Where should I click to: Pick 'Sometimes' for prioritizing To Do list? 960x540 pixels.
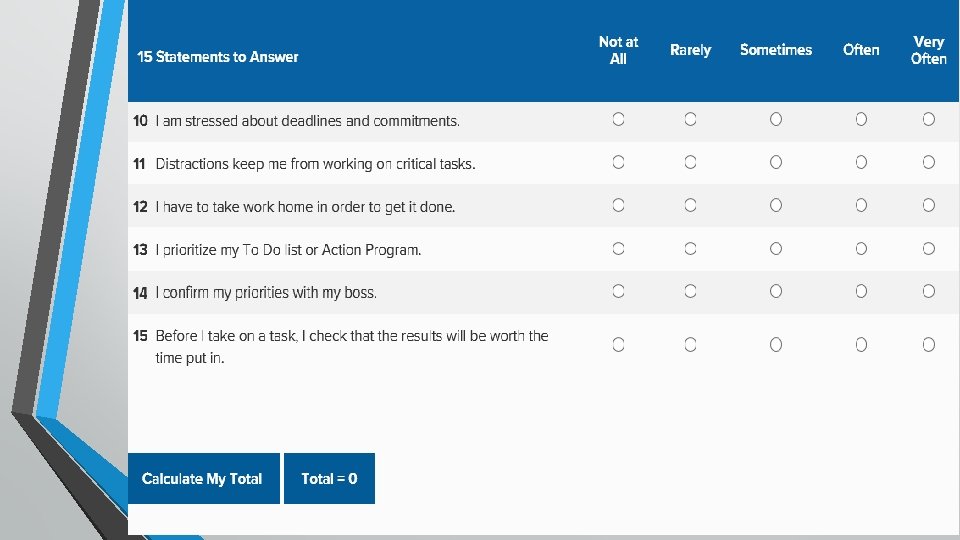[776, 248]
